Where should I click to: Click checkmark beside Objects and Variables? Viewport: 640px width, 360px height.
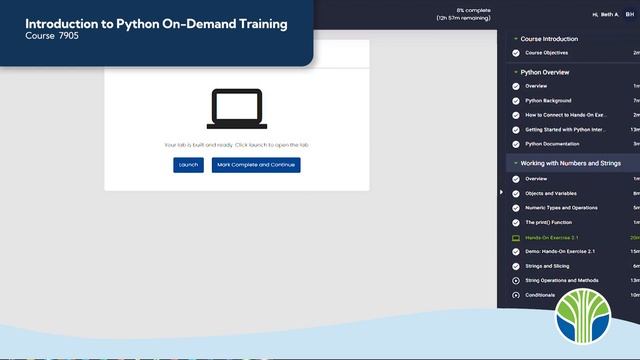coord(516,193)
